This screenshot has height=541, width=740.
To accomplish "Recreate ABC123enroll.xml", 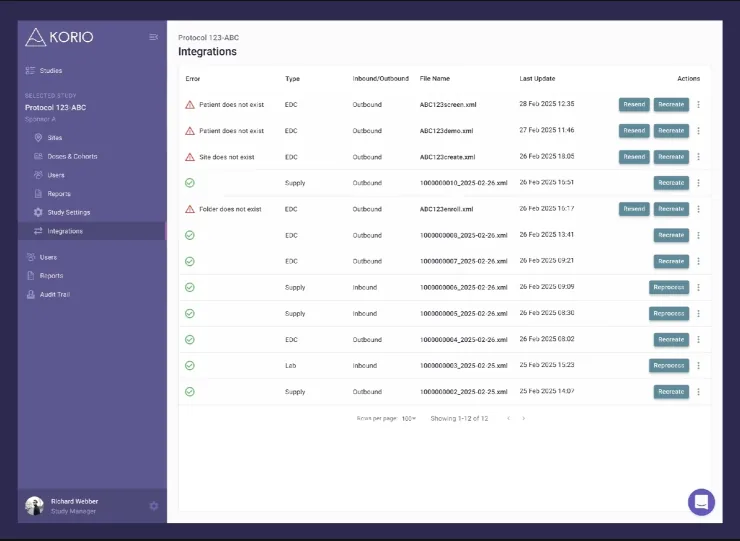I will (x=671, y=209).
